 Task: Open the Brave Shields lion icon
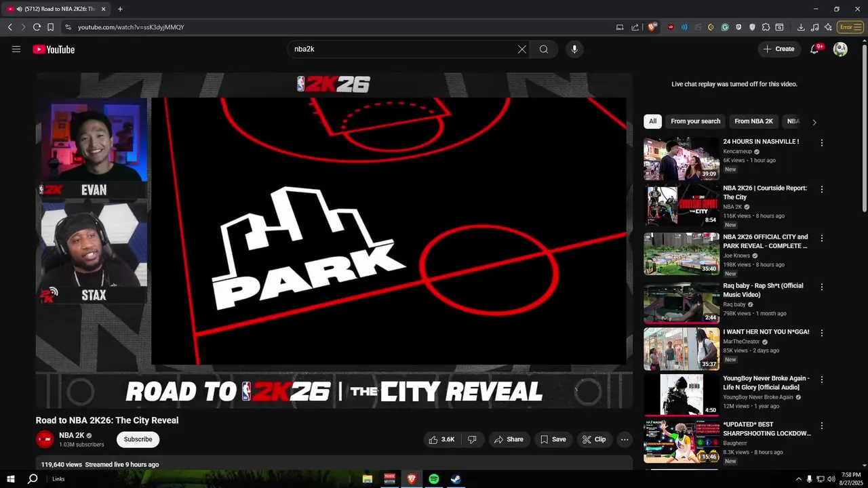(652, 27)
